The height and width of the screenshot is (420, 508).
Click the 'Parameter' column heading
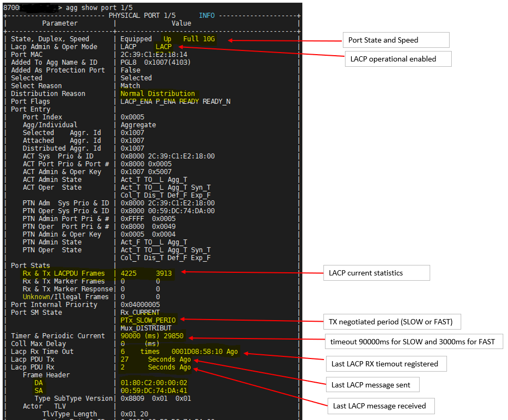[60, 23]
